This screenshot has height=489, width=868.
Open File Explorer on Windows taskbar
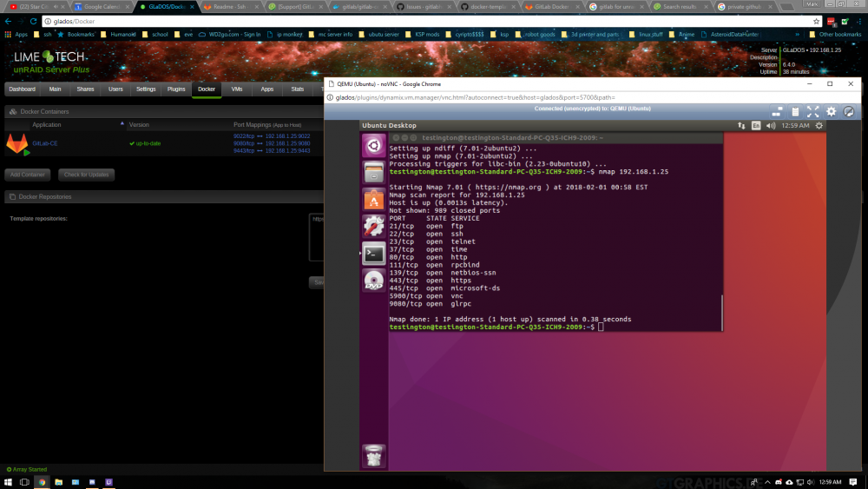pyautogui.click(x=59, y=482)
